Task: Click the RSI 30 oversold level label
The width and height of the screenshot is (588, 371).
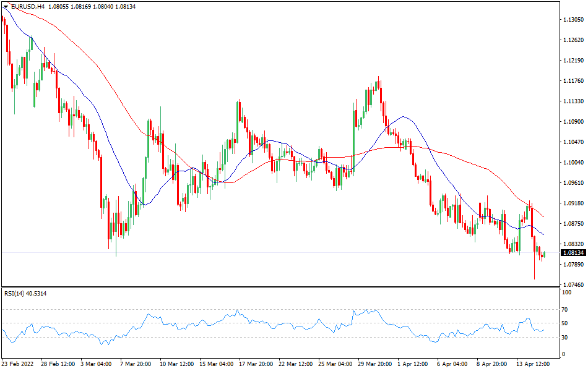Action: click(565, 337)
